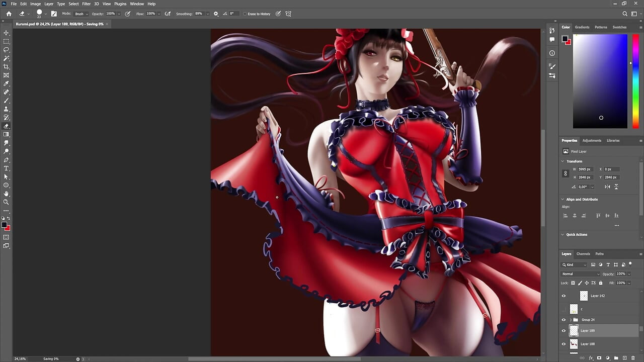Screen dimensions: 644x362
Task: Open the brush settings panel toggle icon
Action: click(x=54, y=14)
